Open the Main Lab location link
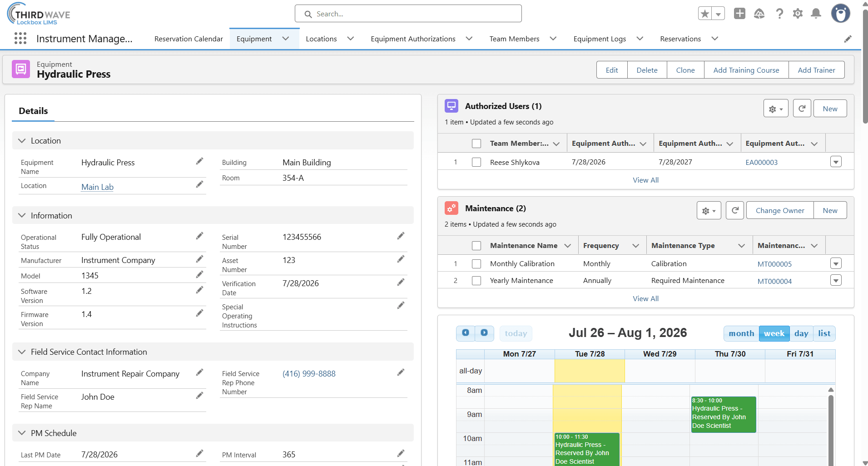 (97, 187)
